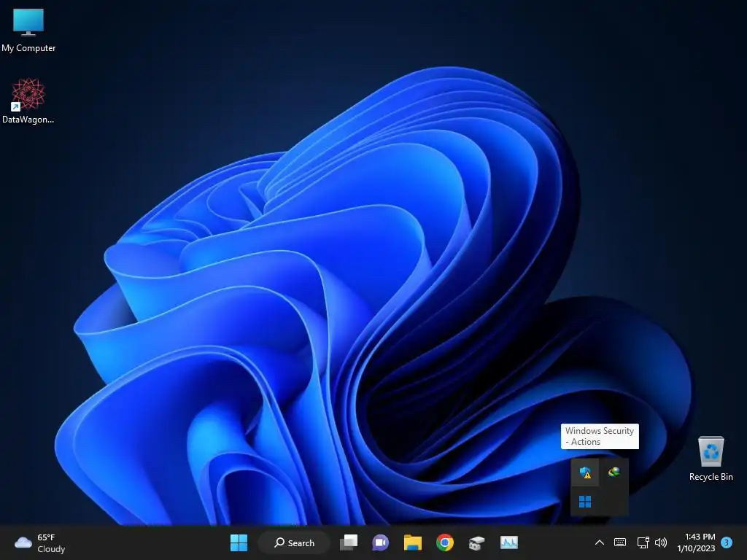Viewport: 747px width, 560px height.
Task: Open Task View from the taskbar
Action: (x=349, y=542)
